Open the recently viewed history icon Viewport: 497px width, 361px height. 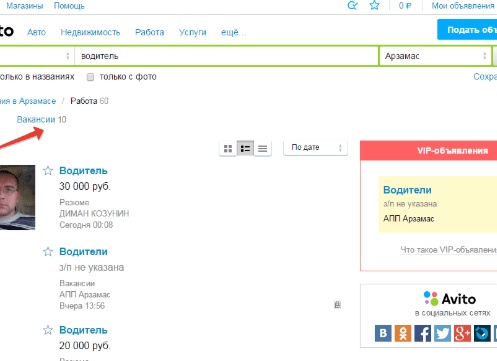[x=352, y=5]
